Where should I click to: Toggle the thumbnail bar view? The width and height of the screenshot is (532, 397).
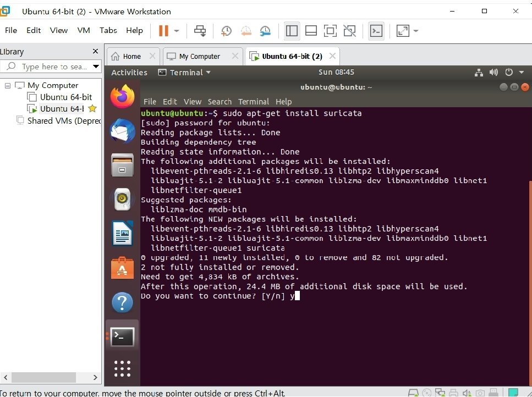pos(311,31)
